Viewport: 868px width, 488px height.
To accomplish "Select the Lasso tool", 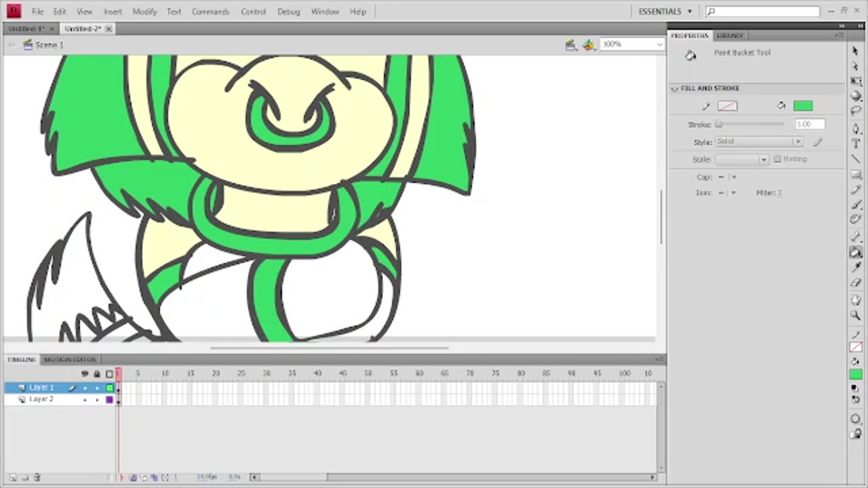I will click(x=855, y=110).
